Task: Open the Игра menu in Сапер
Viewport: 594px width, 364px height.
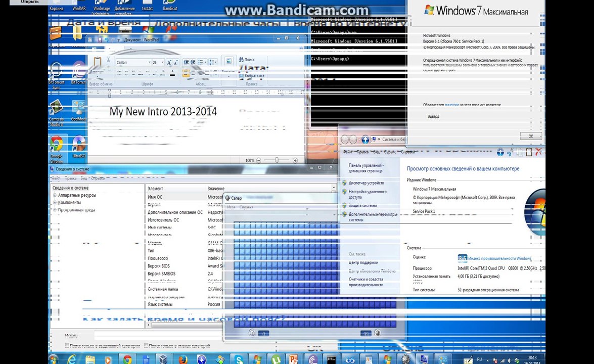Action: [x=232, y=207]
